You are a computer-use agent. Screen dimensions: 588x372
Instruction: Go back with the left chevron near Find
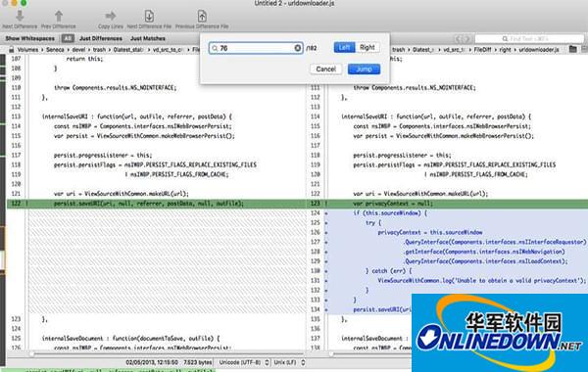point(458,38)
